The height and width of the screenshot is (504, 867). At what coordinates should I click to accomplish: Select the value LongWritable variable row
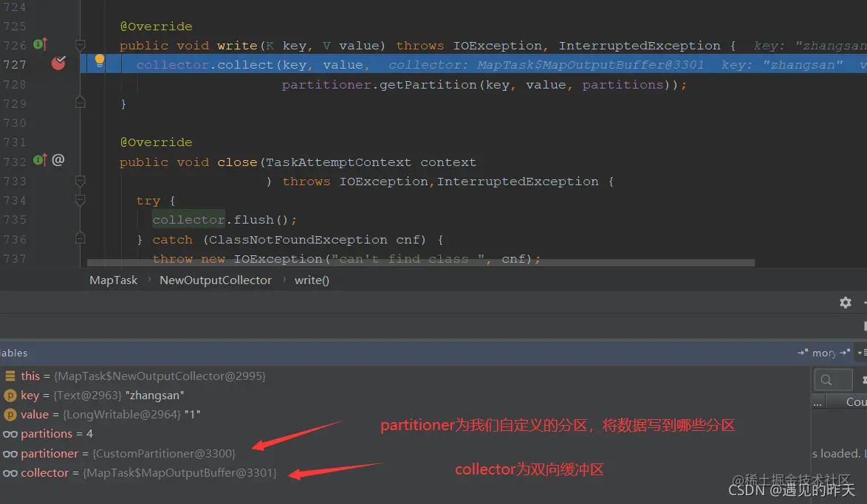click(x=405, y=415)
